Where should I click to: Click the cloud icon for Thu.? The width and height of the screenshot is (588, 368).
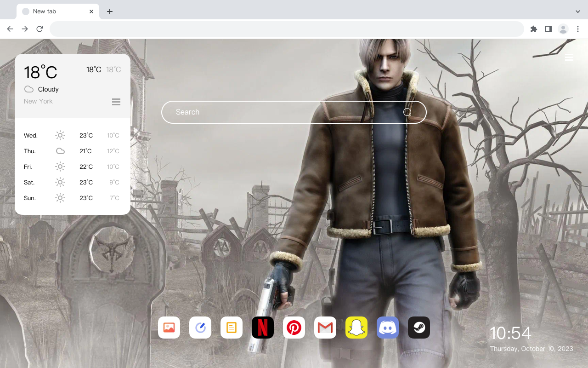tap(60, 151)
